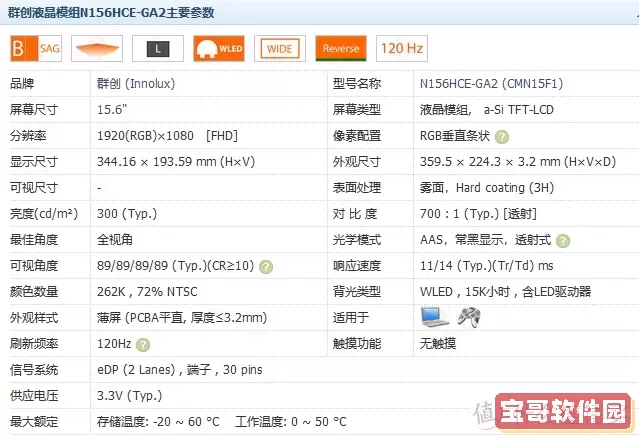Click the title 群创液晶模组N156HCE-GA2主要参数
The image size is (639, 440).
tap(111, 12)
